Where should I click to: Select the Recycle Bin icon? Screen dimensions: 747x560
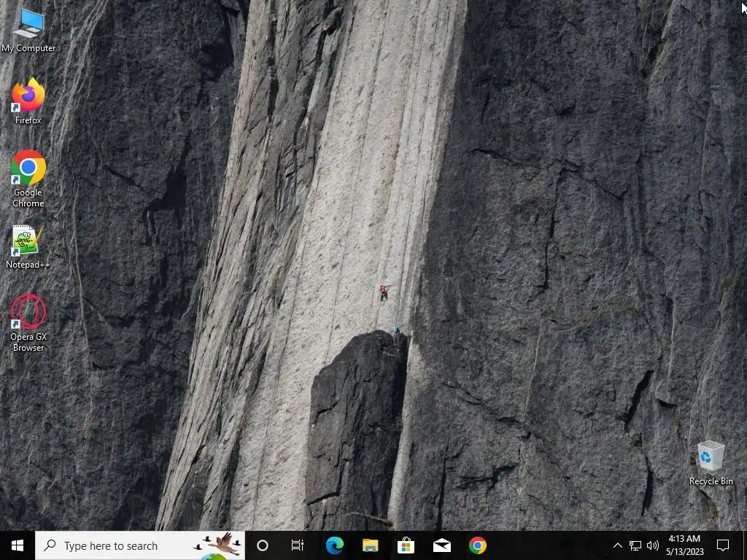[711, 463]
